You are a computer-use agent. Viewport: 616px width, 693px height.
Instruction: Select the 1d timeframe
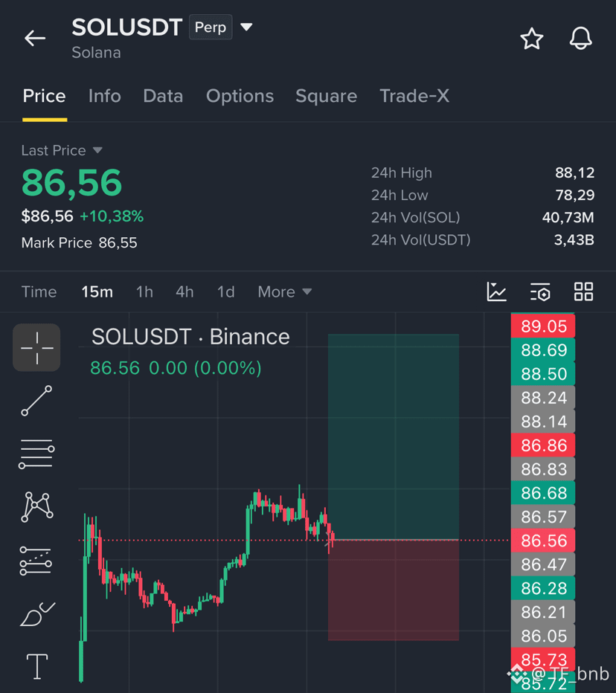(x=225, y=291)
